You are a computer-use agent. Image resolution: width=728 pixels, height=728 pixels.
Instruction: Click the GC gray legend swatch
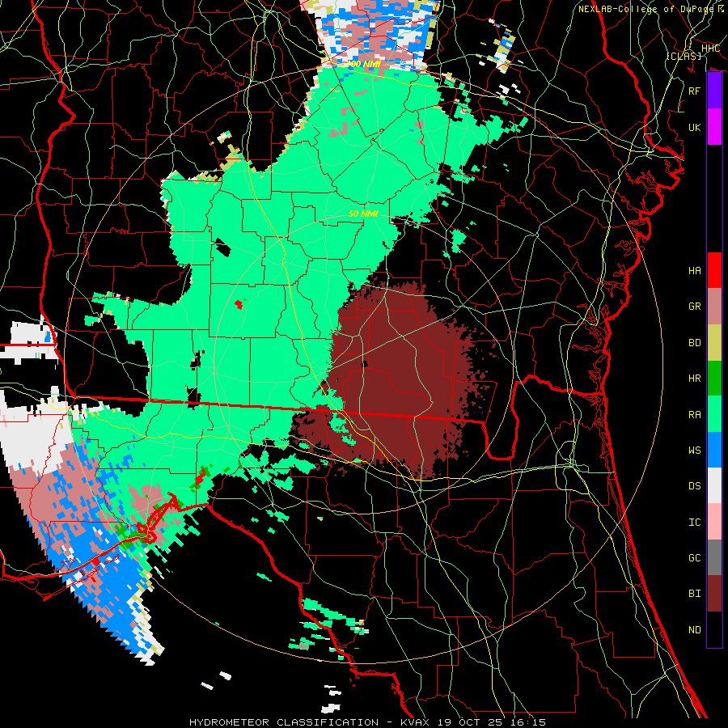click(x=714, y=557)
